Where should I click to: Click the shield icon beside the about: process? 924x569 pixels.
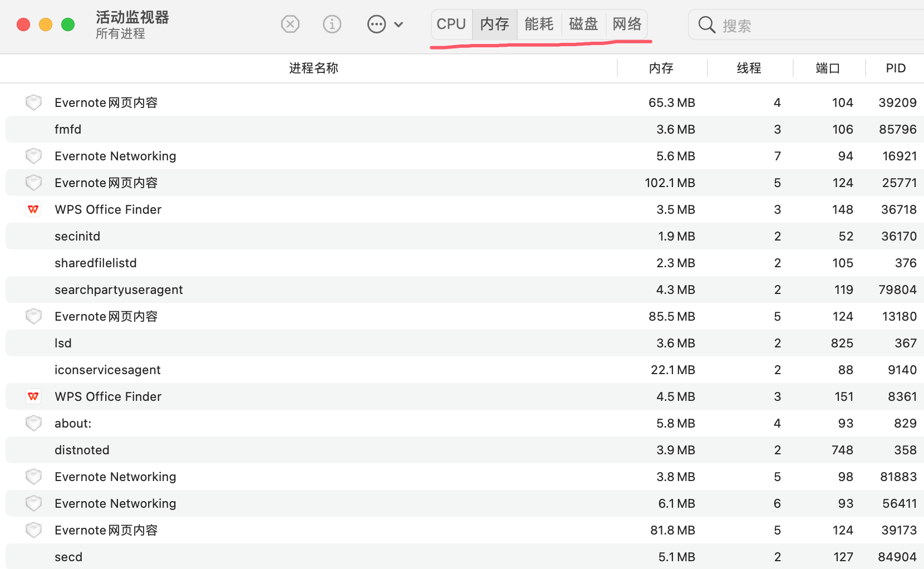pyautogui.click(x=34, y=423)
